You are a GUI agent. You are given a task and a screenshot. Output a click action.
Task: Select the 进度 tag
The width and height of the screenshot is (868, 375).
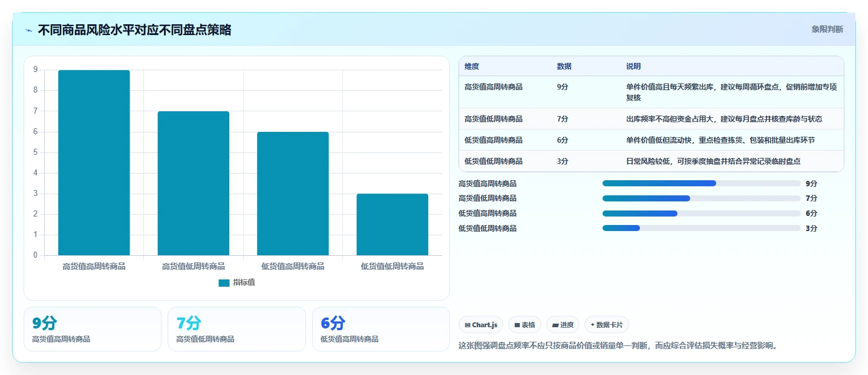(563, 325)
